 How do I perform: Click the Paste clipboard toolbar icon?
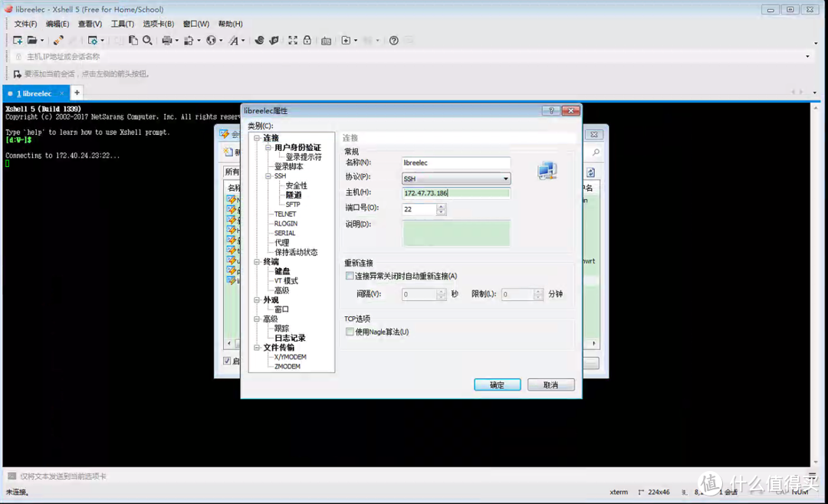(133, 40)
